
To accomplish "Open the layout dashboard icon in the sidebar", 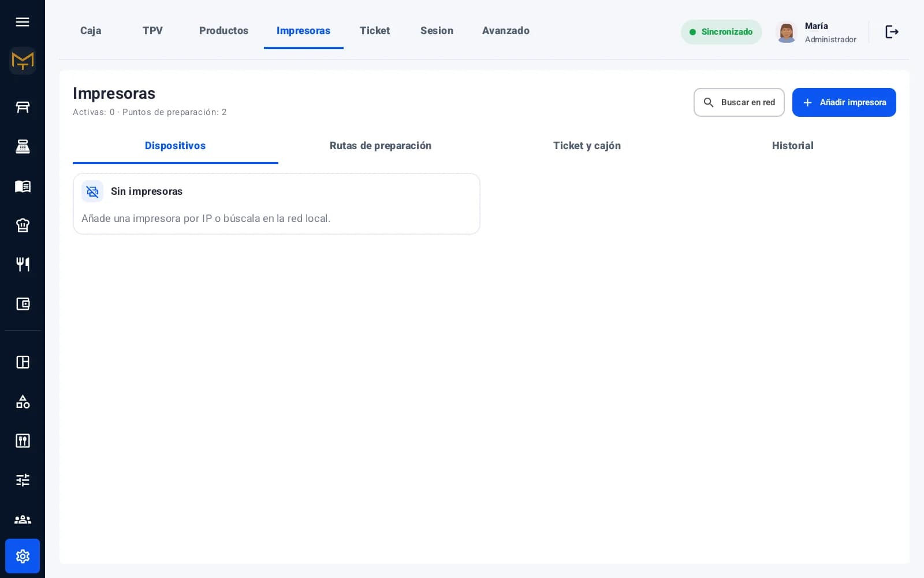I will point(23,362).
